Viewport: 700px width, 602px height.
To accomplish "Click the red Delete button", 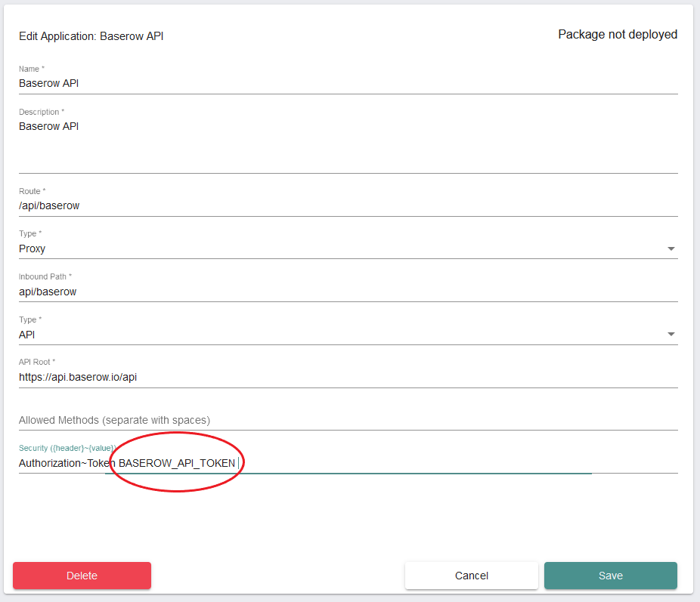I will [82, 576].
